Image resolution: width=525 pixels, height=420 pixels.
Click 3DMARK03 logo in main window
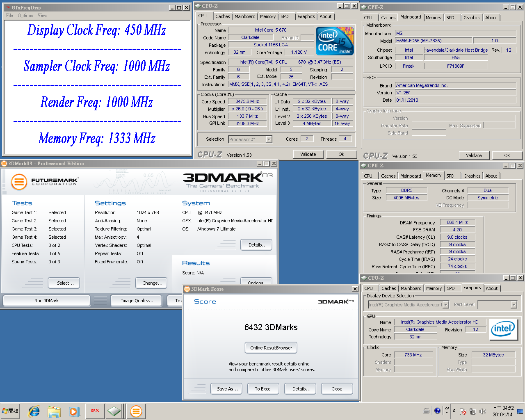tap(227, 181)
